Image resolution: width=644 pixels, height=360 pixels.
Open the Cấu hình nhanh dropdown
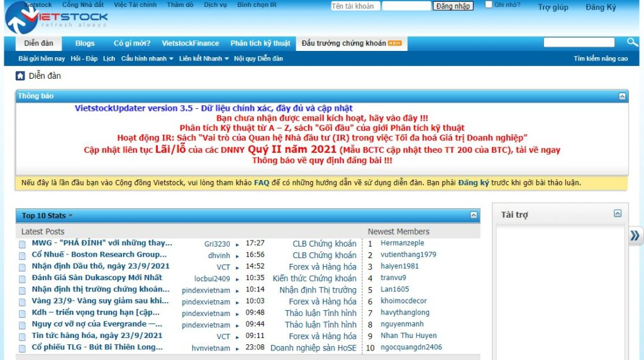pyautogui.click(x=147, y=59)
